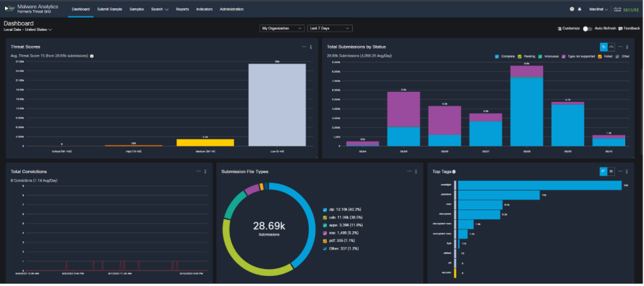Select the Top Tags bar chart view icon
The image size is (644, 286).
pos(603,171)
